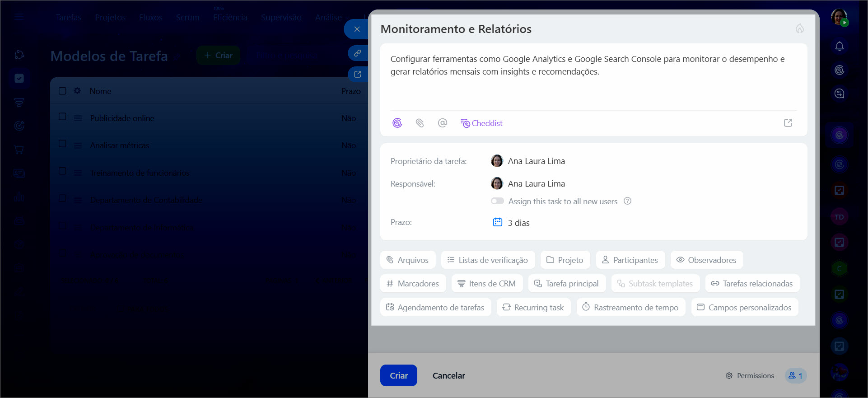Toggle Assign this task to all new users
This screenshot has width=868, height=398.
pyautogui.click(x=497, y=201)
